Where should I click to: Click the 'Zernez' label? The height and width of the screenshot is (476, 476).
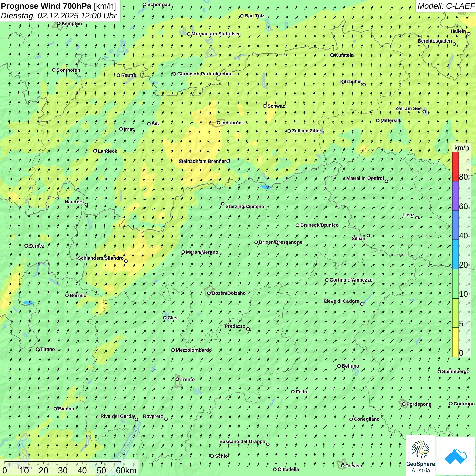point(37,246)
